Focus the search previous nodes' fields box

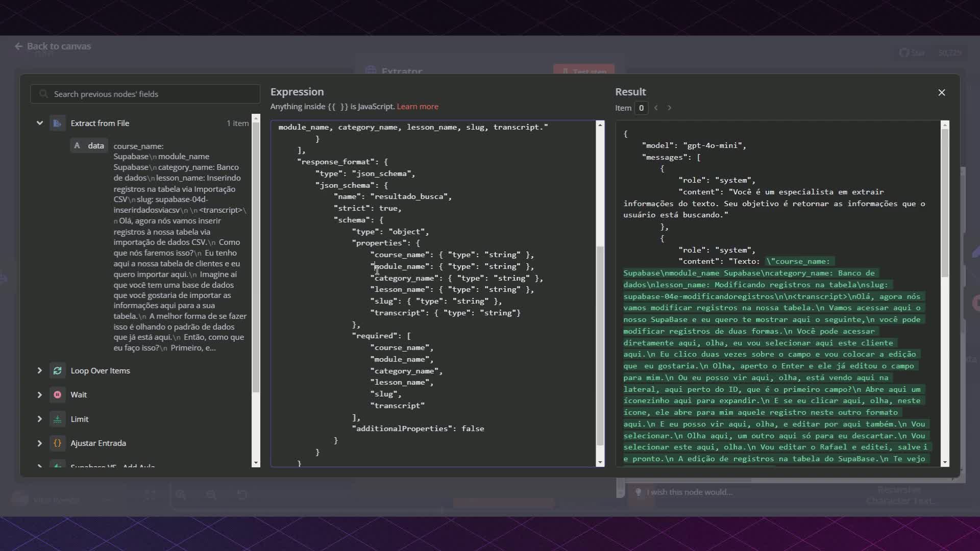[x=148, y=94]
